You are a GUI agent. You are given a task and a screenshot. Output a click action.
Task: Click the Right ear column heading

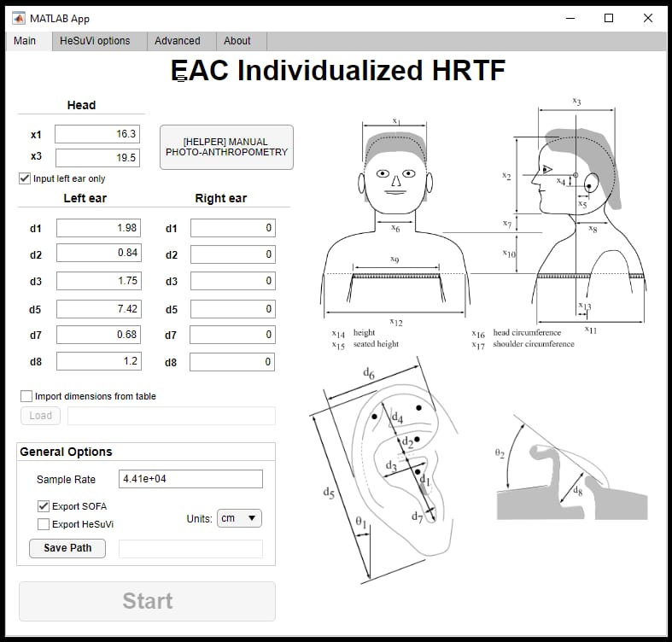(x=220, y=198)
